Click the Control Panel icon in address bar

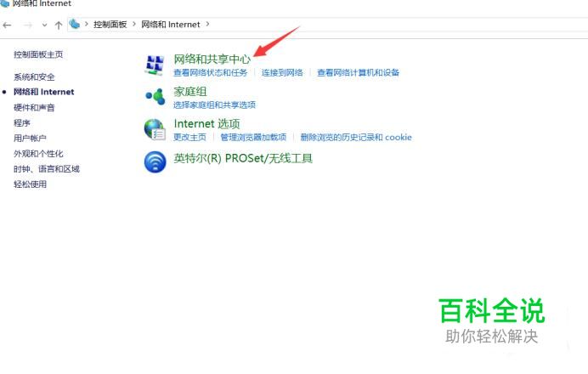coord(75,25)
